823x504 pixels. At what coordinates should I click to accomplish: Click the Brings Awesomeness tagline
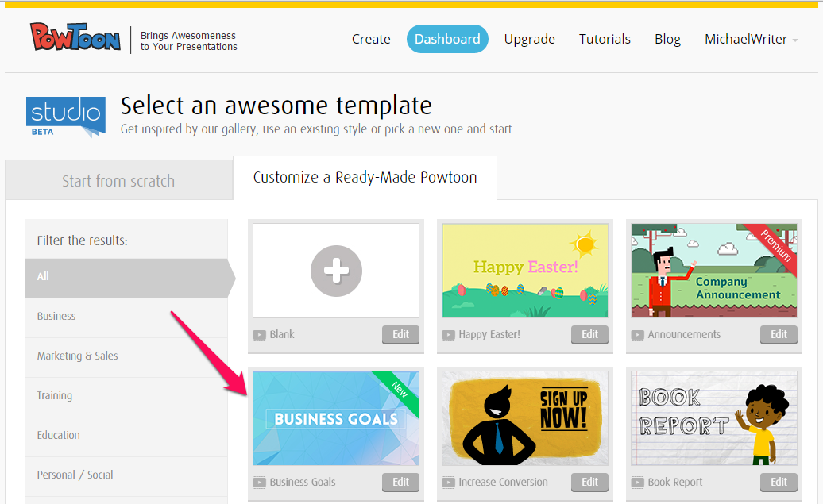coord(188,41)
